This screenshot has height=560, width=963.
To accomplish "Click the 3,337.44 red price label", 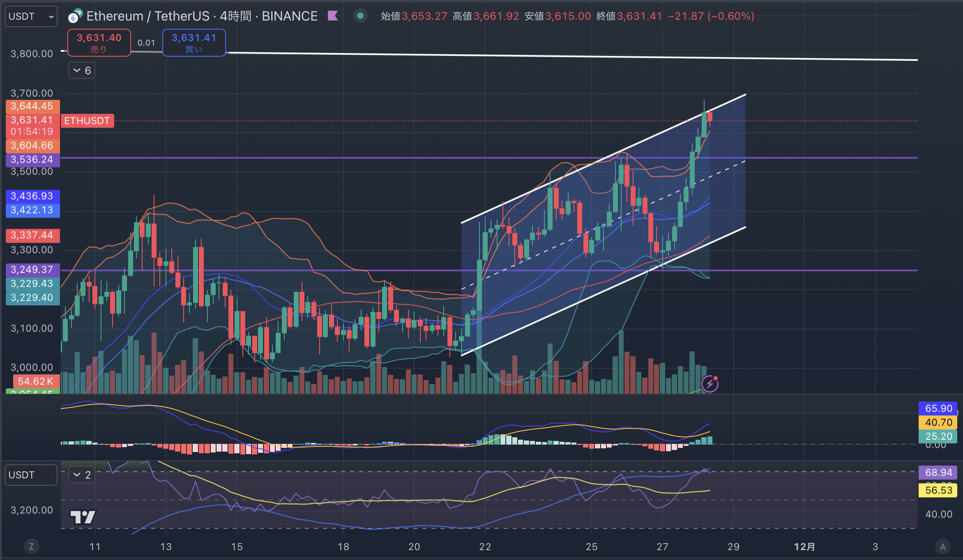I will [32, 235].
